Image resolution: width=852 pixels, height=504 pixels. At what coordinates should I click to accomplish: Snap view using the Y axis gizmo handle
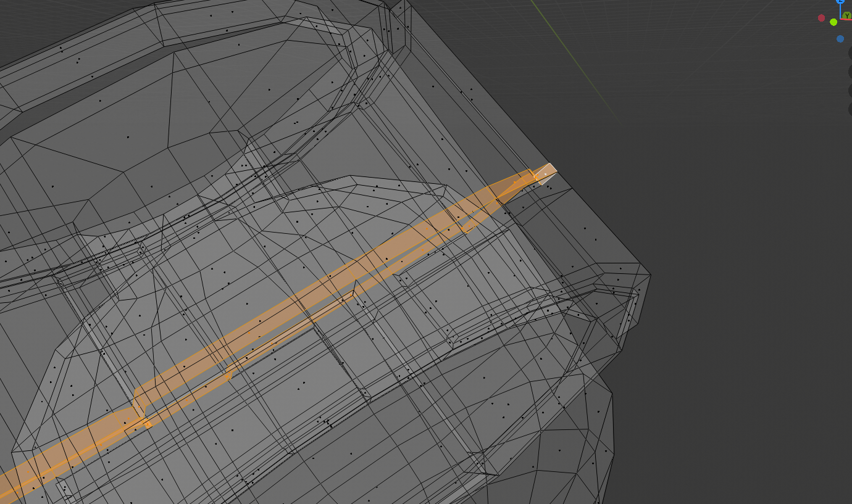point(847,16)
